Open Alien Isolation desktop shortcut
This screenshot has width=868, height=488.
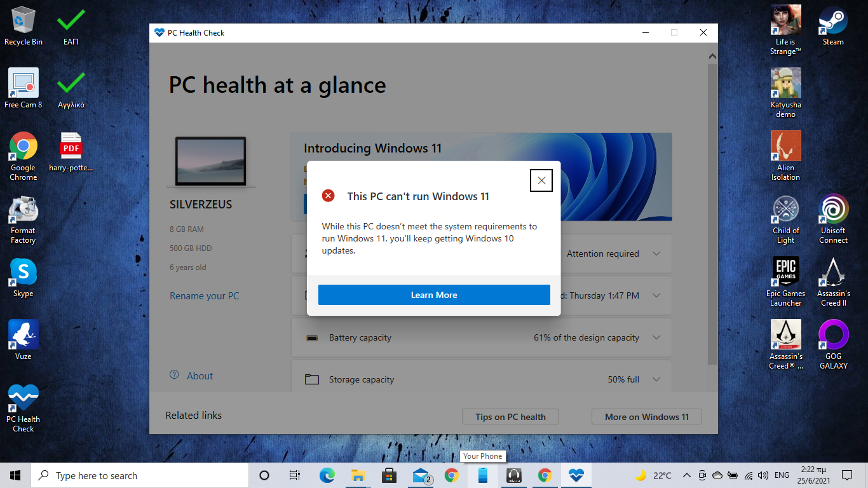785,156
